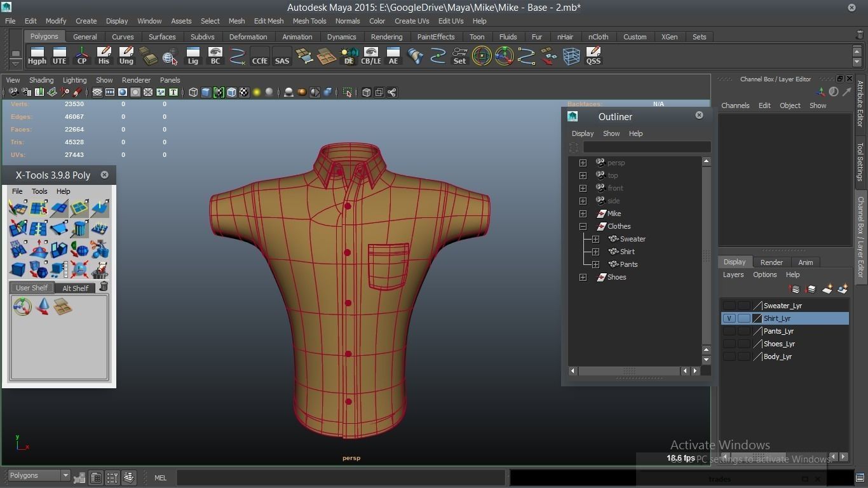Click the Ung shelf icon
This screenshot has width=868, height=488.
click(126, 56)
